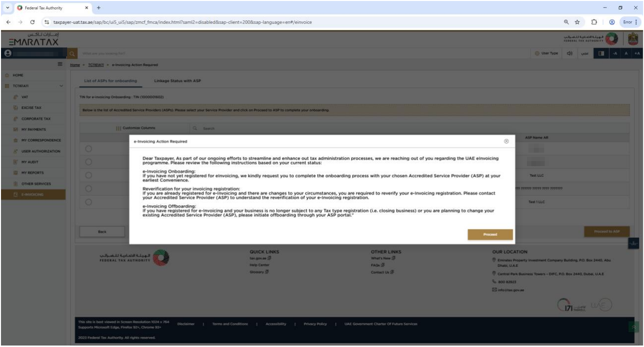644x347 pixels.
Task: Open the Privacy Policy footer link
Action: 315,324
